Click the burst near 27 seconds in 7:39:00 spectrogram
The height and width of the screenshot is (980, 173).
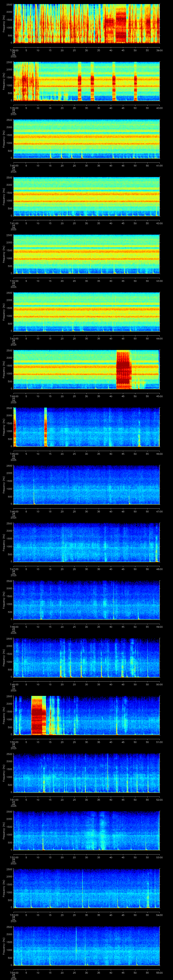point(79,81)
